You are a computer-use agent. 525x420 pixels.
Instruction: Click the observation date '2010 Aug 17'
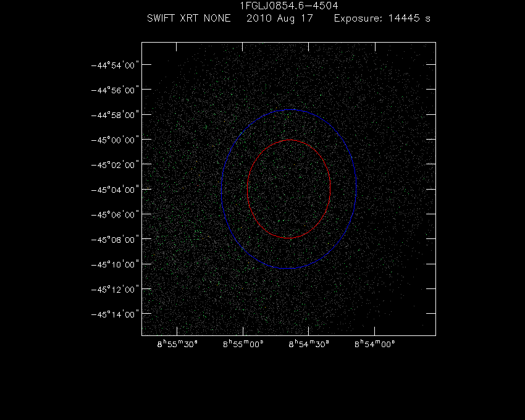280,19
